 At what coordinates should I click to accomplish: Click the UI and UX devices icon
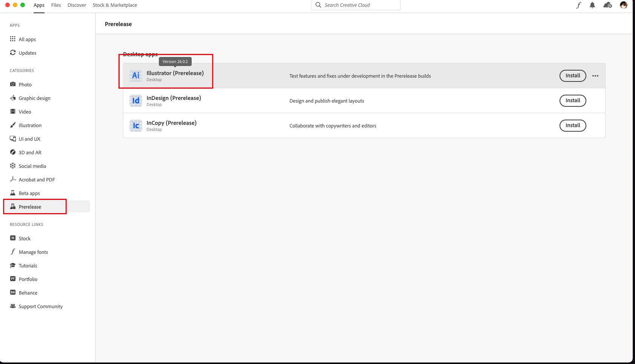coord(13,138)
